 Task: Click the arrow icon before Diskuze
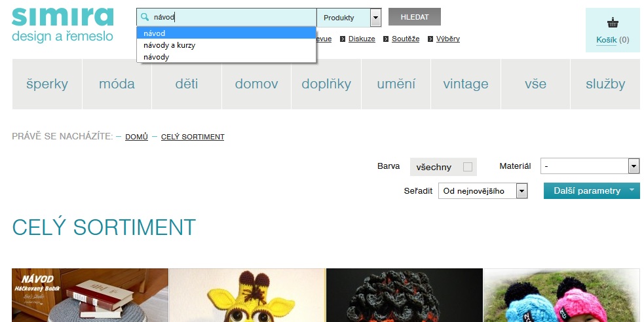click(343, 39)
